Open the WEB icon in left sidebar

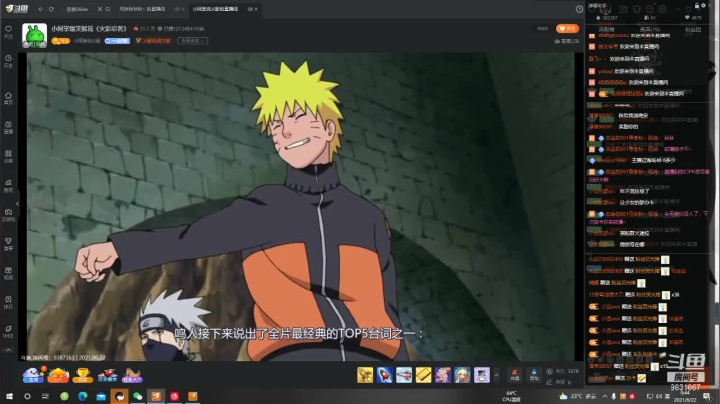pos(8,331)
